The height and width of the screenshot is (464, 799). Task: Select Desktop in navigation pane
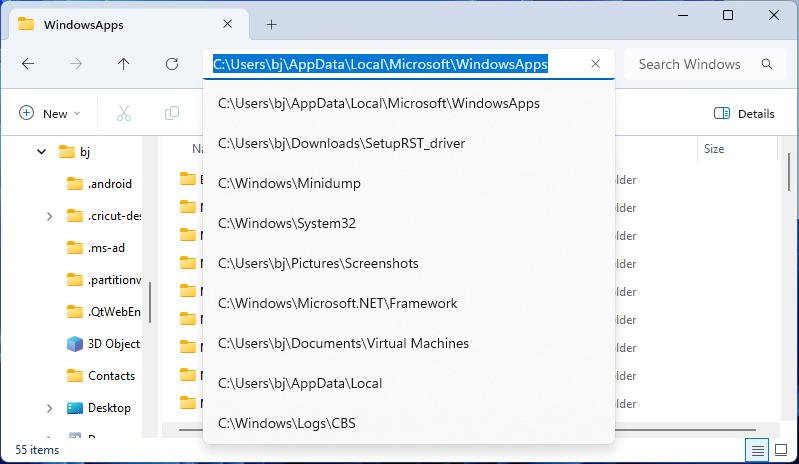click(x=99, y=408)
